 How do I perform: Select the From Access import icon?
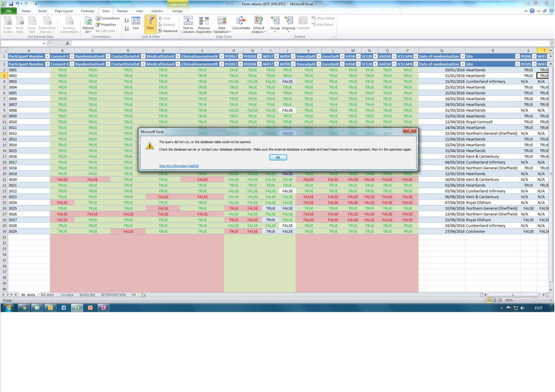coord(8,24)
